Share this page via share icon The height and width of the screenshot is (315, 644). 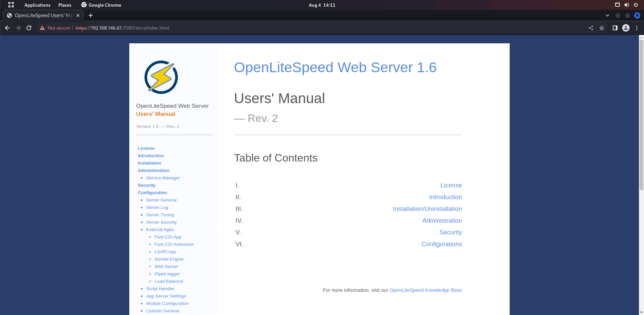tap(591, 28)
